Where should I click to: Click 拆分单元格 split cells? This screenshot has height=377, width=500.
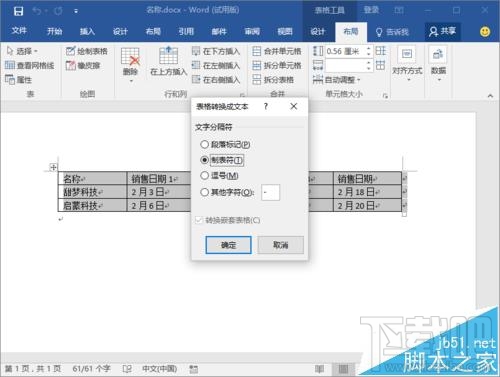pyautogui.click(x=277, y=66)
